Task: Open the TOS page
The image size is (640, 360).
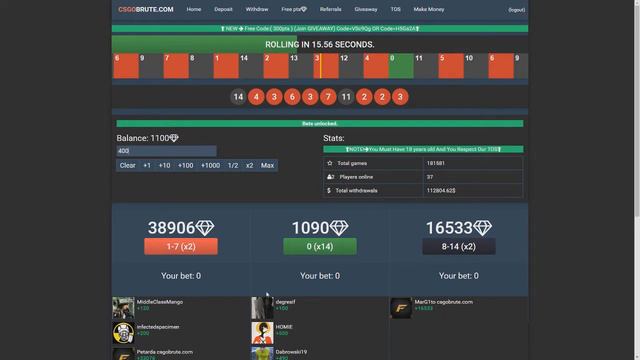Action: (x=395, y=9)
